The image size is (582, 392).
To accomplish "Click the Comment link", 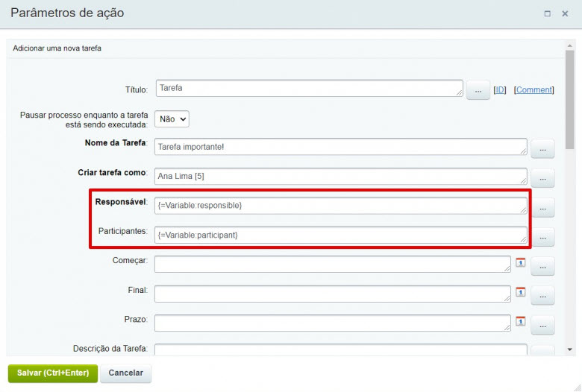I will click(x=533, y=89).
